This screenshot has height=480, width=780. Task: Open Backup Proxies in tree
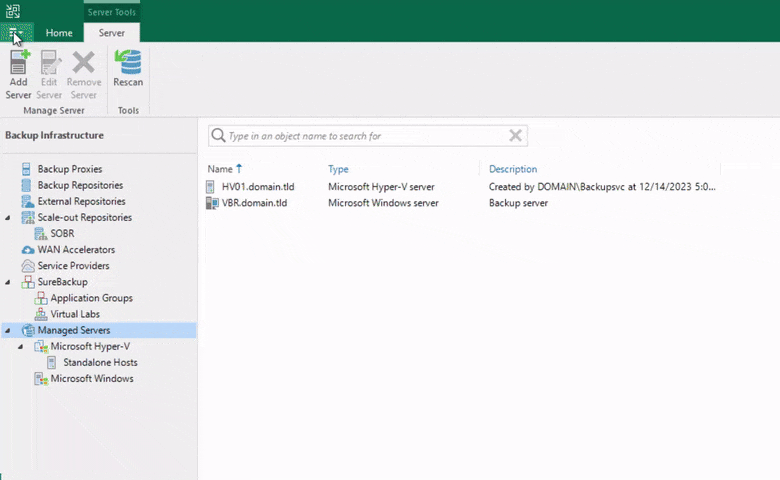[70, 169]
